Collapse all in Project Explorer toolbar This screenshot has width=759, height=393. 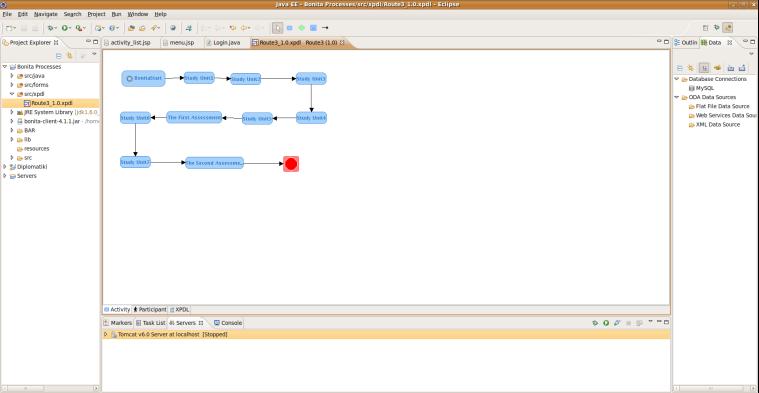59,56
